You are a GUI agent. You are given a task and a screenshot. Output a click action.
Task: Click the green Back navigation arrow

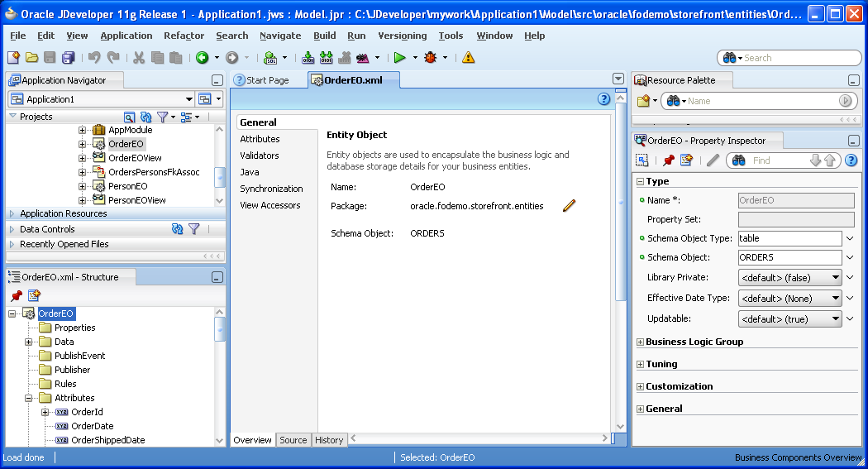202,58
